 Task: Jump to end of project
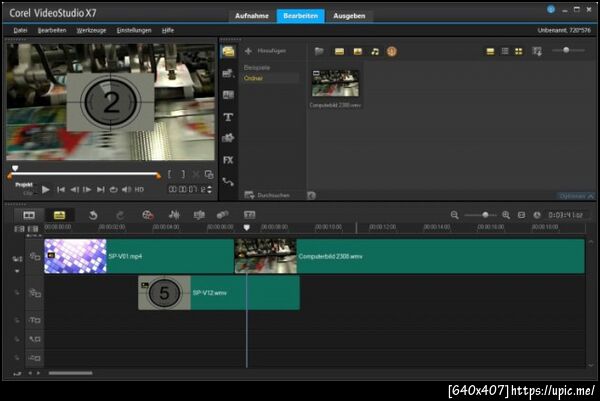tap(101, 189)
